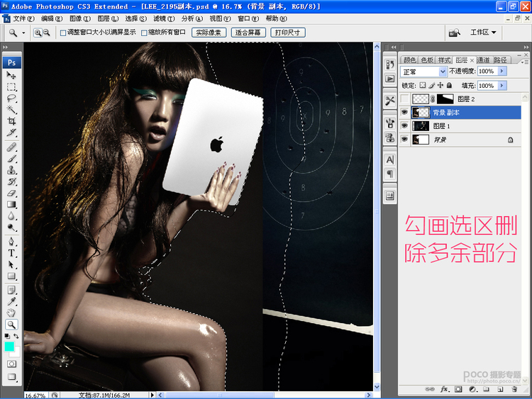The image size is (532, 399).
Task: Open status bar info arrow
Action: pyautogui.click(x=152, y=395)
